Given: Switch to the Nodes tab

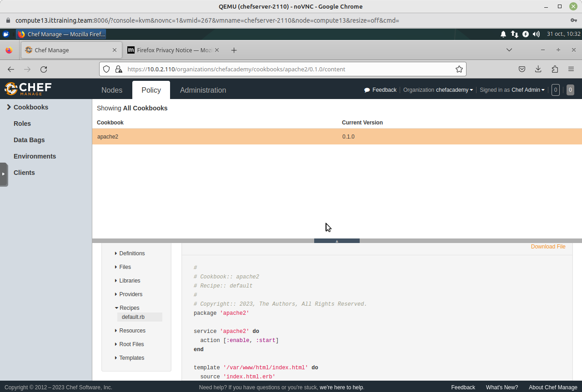Looking at the screenshot, I should point(112,90).
